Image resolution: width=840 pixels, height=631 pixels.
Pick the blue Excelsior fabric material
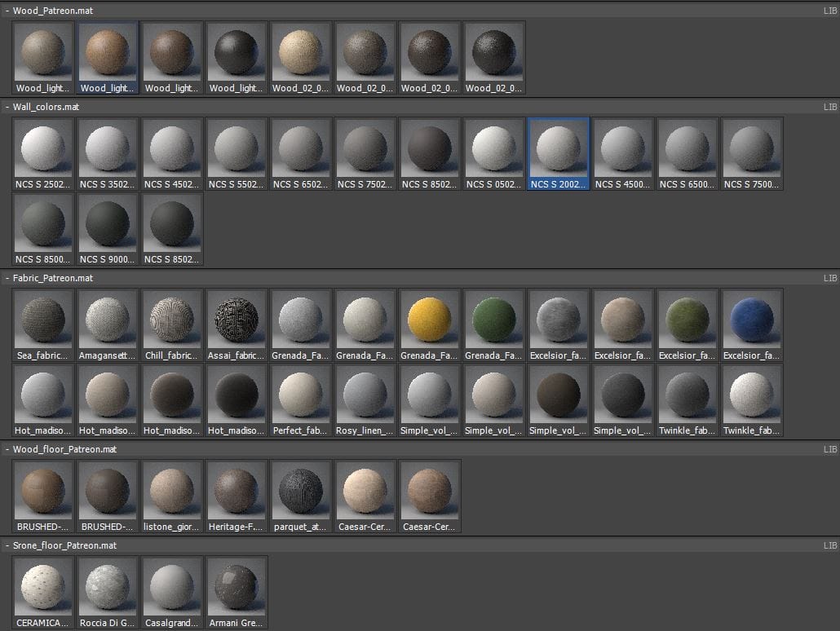[x=752, y=319]
